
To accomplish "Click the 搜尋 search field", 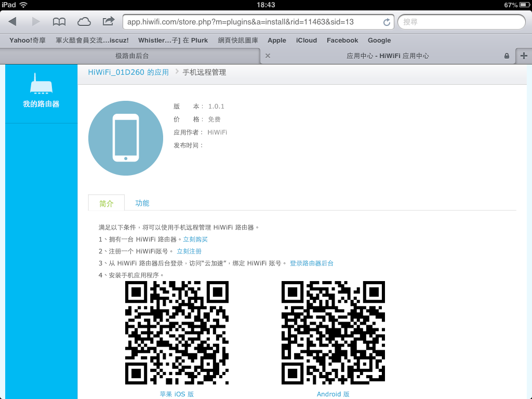I will pyautogui.click(x=461, y=22).
